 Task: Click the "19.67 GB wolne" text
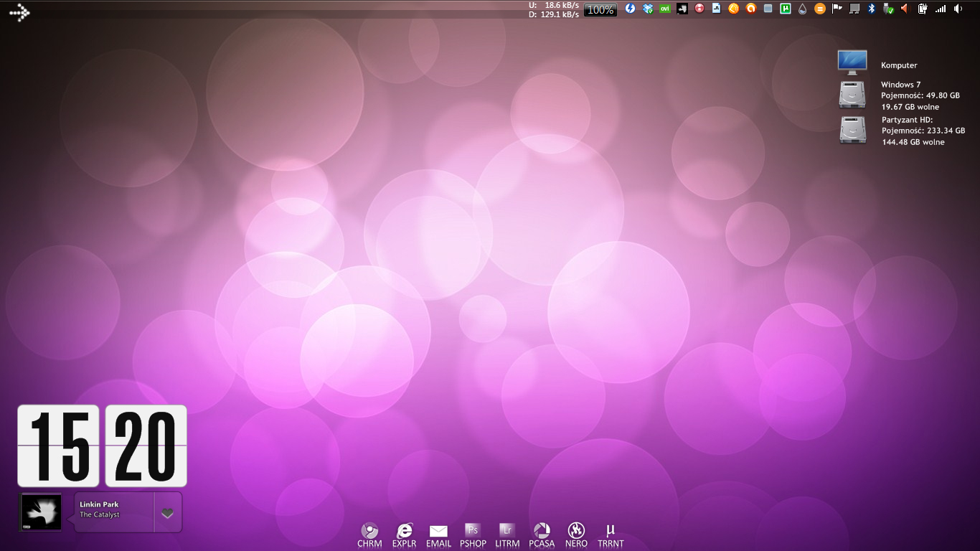[x=910, y=107]
